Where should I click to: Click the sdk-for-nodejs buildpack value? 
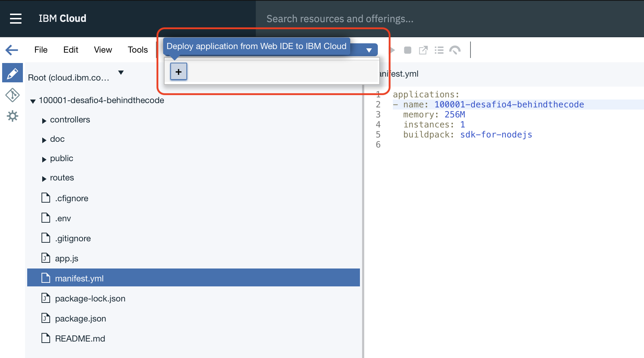(x=496, y=135)
